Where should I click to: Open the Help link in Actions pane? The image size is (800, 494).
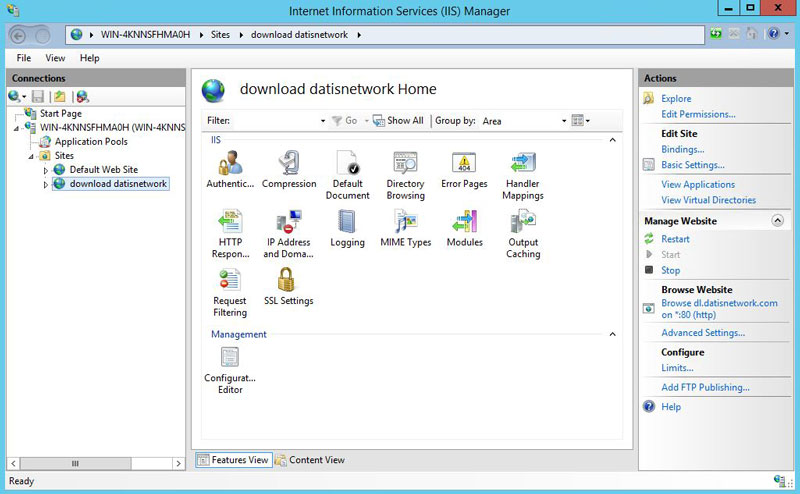(671, 407)
